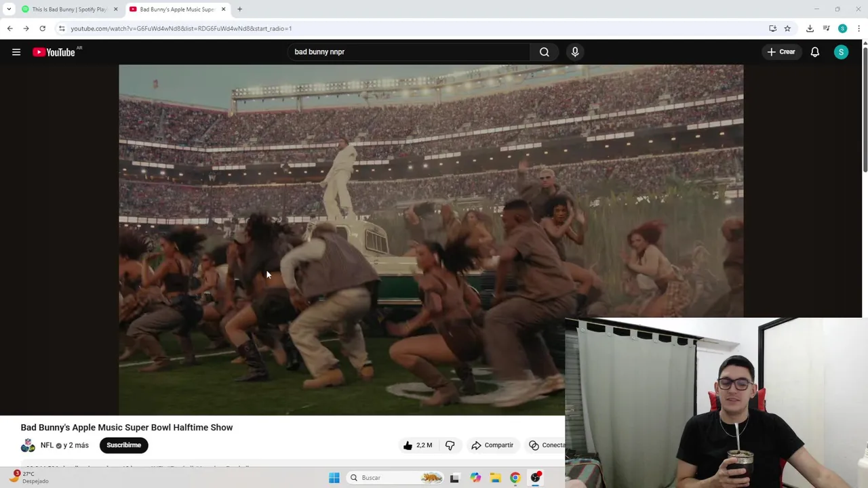Dislike the video with thumbs down

coord(450,445)
